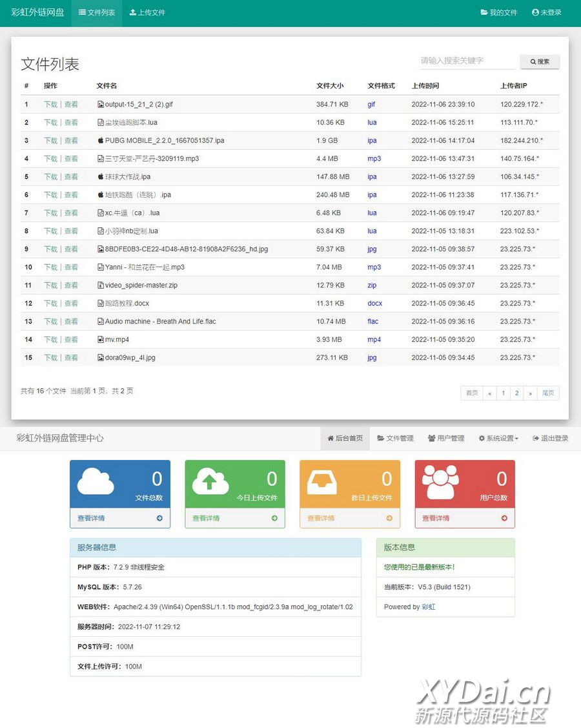Image resolution: width=581 pixels, height=728 pixels.
Task: Download the mv.mp4 file via 下载 link
Action: pyautogui.click(x=50, y=340)
